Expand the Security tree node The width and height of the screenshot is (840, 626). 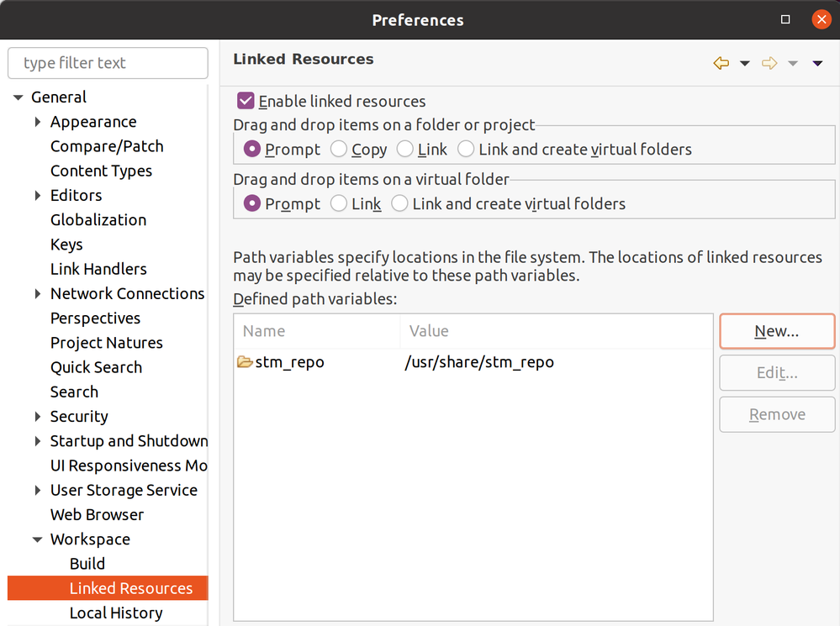coord(38,416)
